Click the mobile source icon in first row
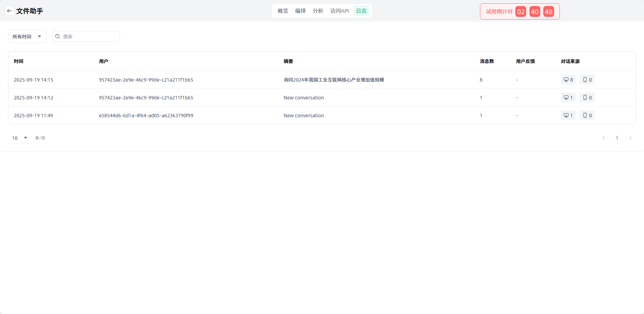This screenshot has width=644, height=314. 585,80
